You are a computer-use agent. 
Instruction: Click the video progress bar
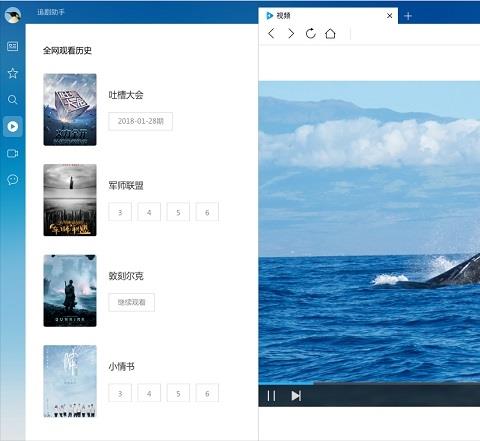click(x=369, y=384)
